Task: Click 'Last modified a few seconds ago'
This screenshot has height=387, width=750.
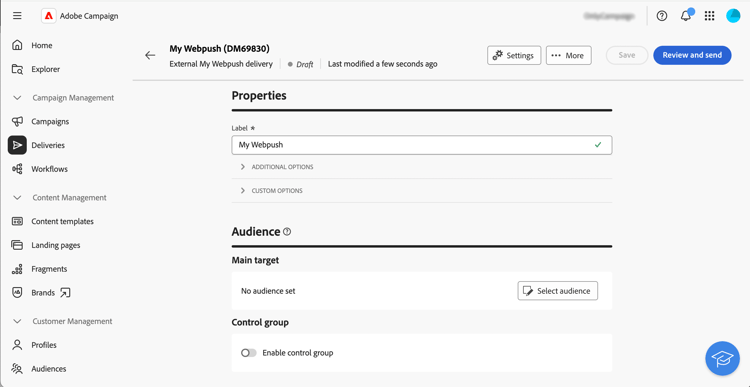Action: pyautogui.click(x=383, y=64)
